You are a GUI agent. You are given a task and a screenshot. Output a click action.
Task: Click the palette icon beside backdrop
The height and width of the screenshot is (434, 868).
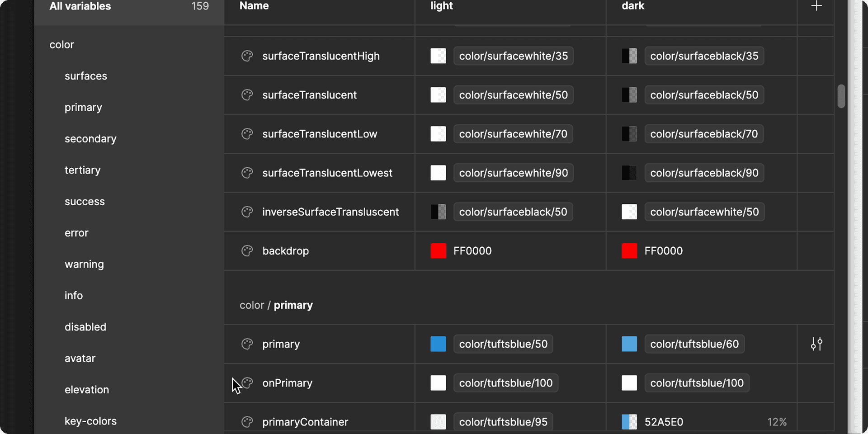pos(247,251)
